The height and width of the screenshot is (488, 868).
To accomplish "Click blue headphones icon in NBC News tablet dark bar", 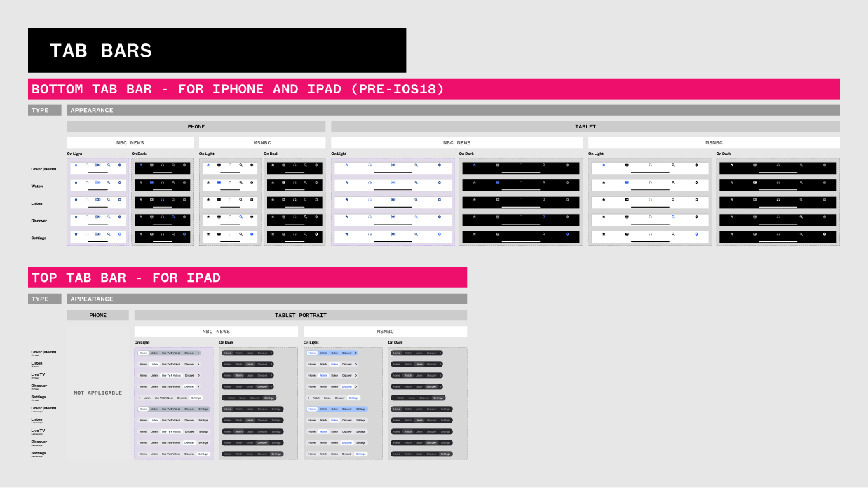I will [x=520, y=199].
